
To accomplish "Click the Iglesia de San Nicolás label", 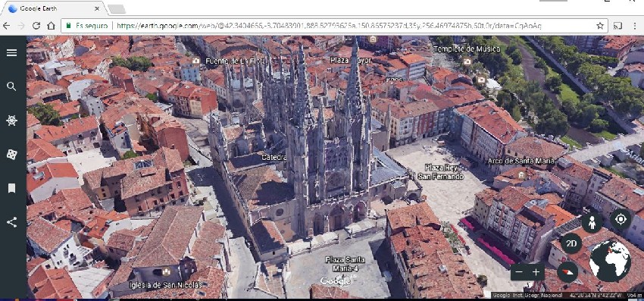I will (165, 284).
